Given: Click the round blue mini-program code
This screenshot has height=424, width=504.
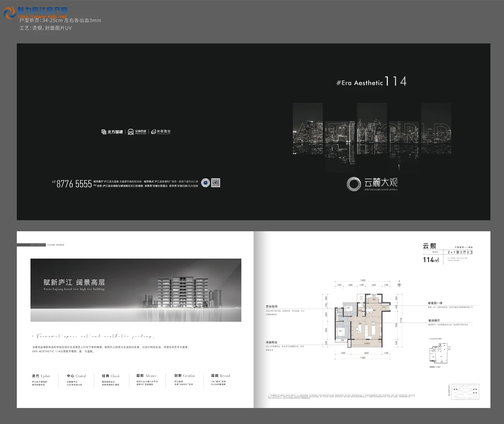Looking at the screenshot, I should click(205, 183).
